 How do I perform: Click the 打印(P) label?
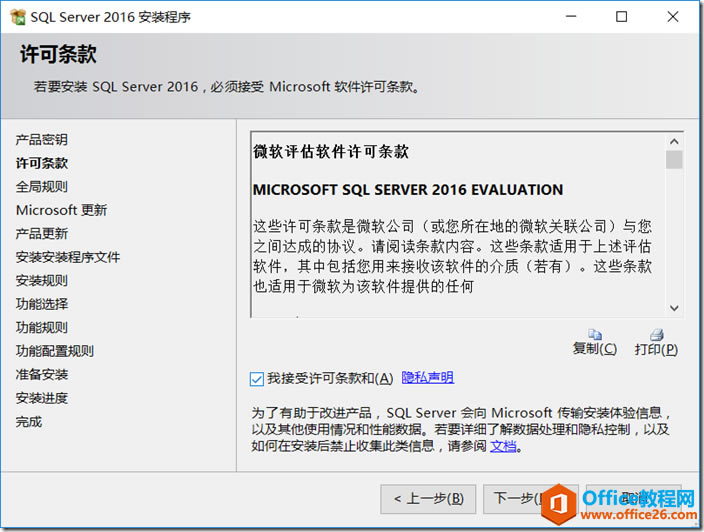pyautogui.click(x=656, y=349)
